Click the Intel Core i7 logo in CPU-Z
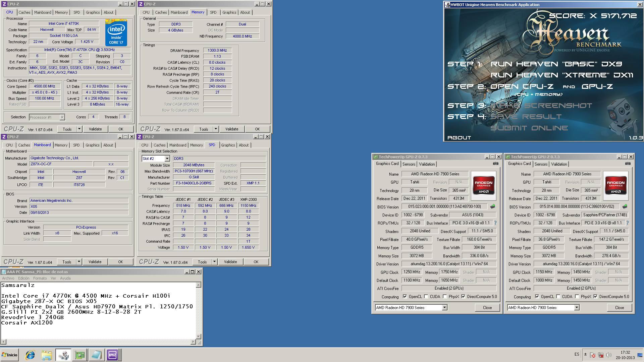The width and height of the screenshot is (644, 362). 116,33
